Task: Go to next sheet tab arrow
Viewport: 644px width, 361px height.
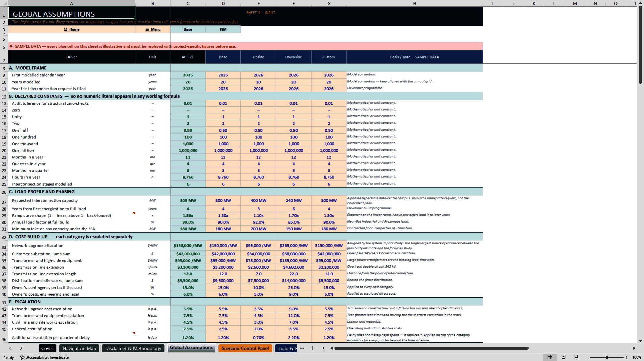Action: (x=21, y=348)
